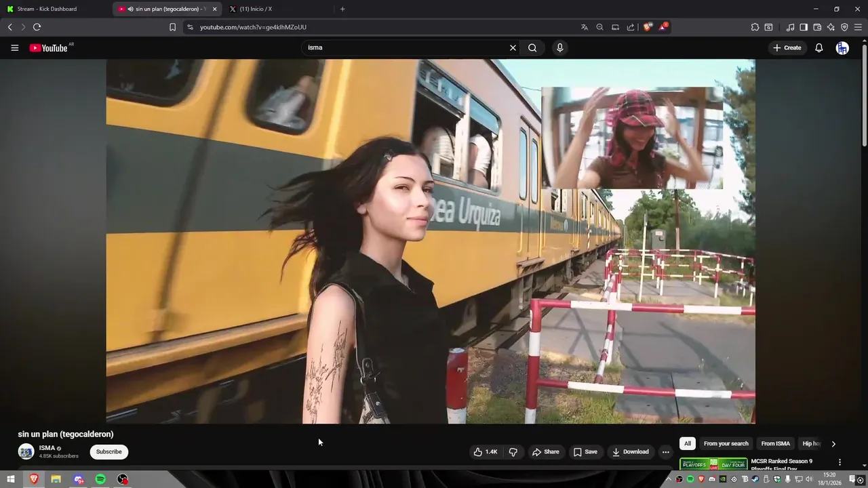Start voice search with microphone icon
The width and height of the screenshot is (868, 488).
(x=559, y=47)
